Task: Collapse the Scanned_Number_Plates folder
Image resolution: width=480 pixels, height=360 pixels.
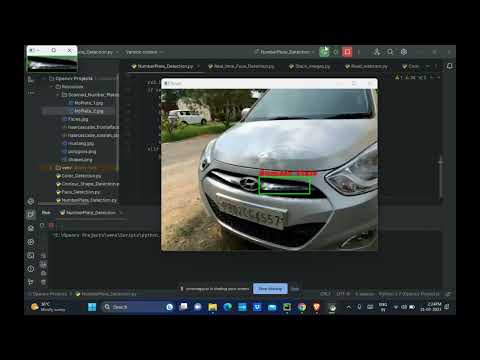Action: pyautogui.click(x=58, y=95)
